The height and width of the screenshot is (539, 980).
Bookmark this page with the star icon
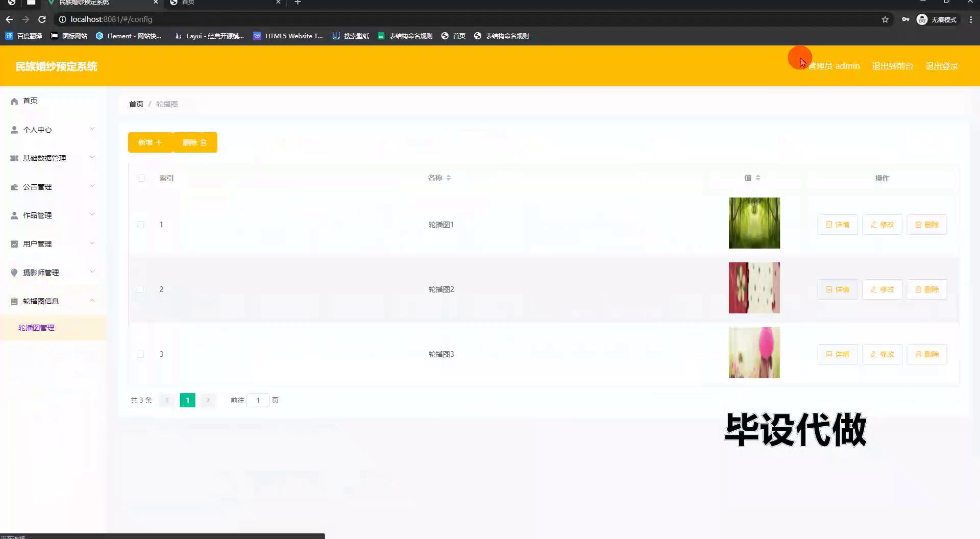pos(885,19)
